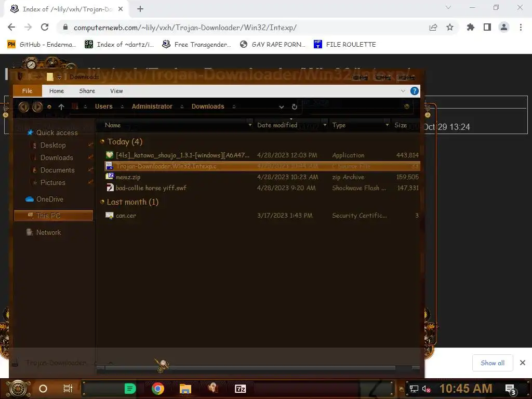Viewport: 532px width, 399px height.
Task: Open Chrome extensions puzzle icon
Action: pyautogui.click(x=470, y=27)
